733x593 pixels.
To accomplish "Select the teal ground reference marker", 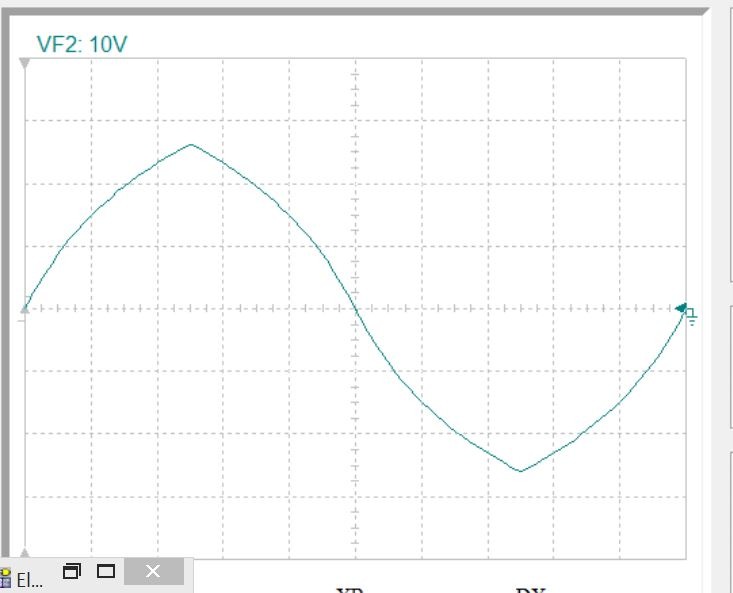I will pos(686,314).
